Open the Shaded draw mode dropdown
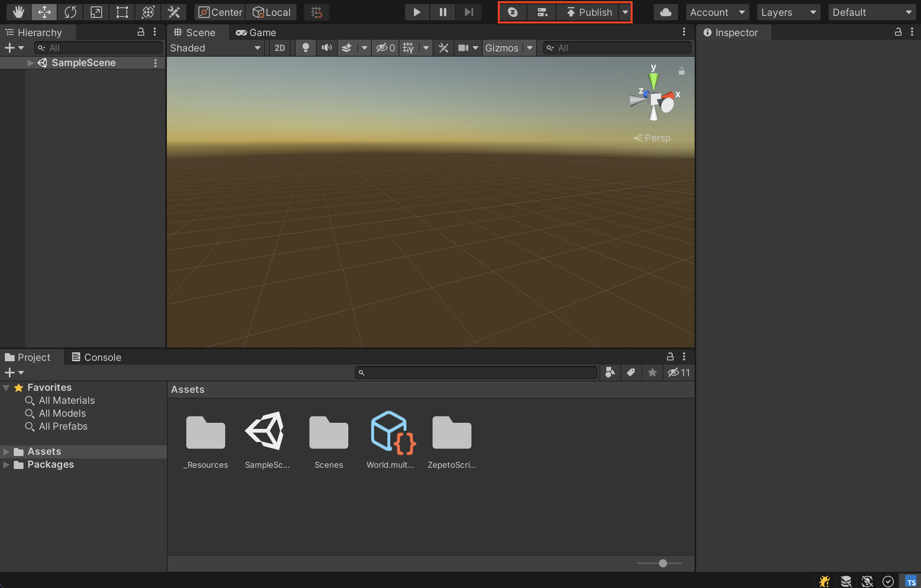Viewport: 921px width, 588px height. click(215, 48)
